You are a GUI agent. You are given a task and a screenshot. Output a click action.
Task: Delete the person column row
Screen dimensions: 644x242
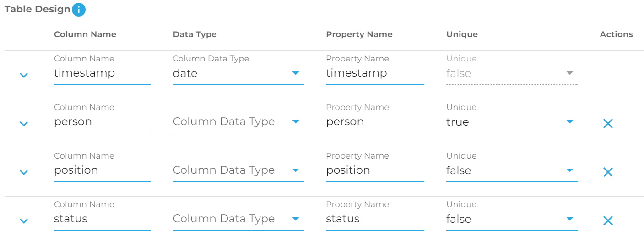608,123
